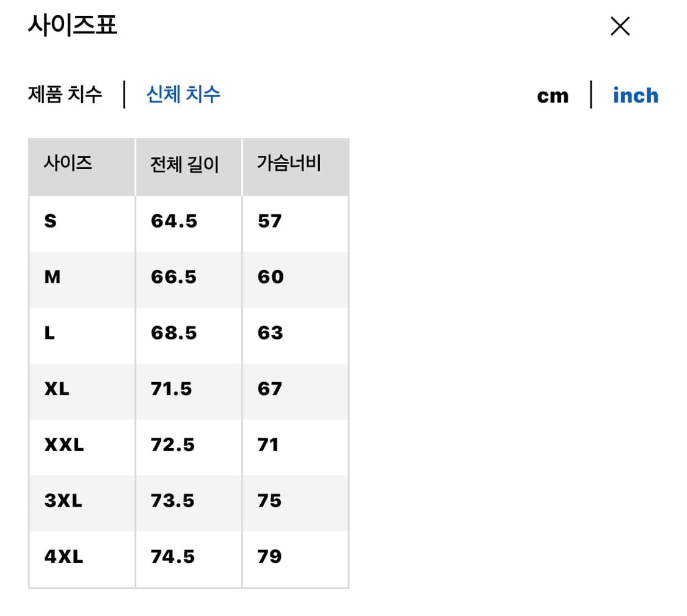This screenshot has height=616, width=687.
Task: Switch units to cm
Action: click(x=553, y=95)
